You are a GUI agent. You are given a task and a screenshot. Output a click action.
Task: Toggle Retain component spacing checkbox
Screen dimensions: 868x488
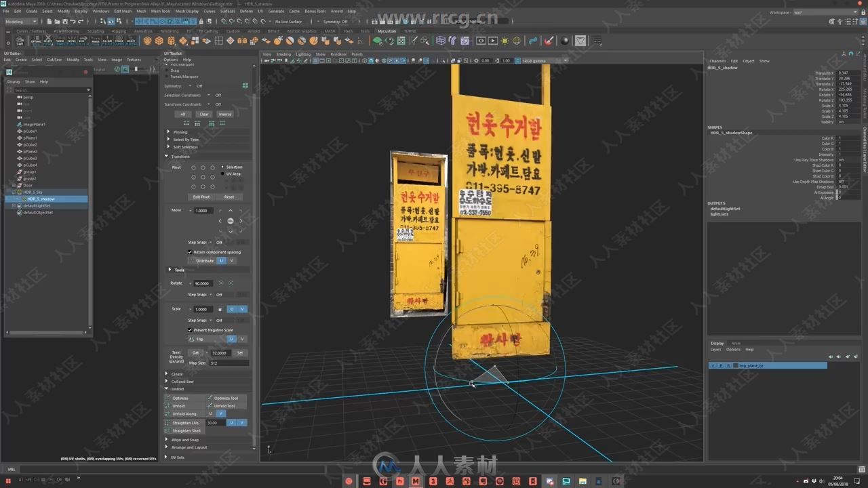tap(190, 252)
